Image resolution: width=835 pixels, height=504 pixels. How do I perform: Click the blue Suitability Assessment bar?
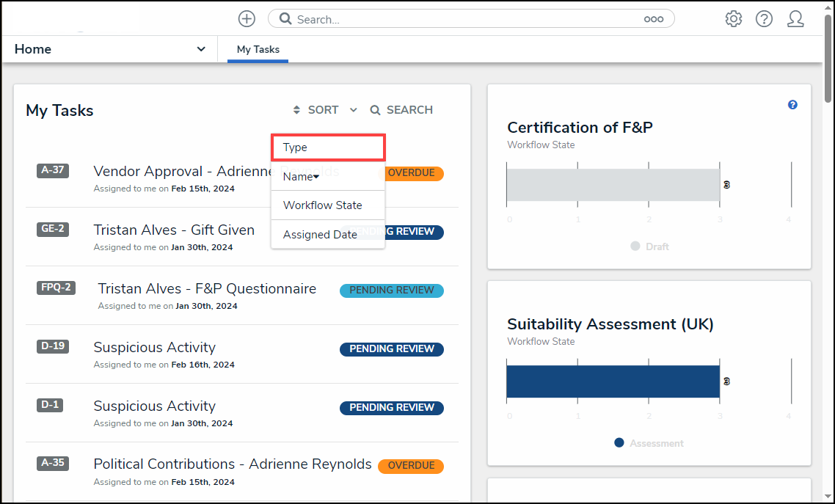(613, 381)
